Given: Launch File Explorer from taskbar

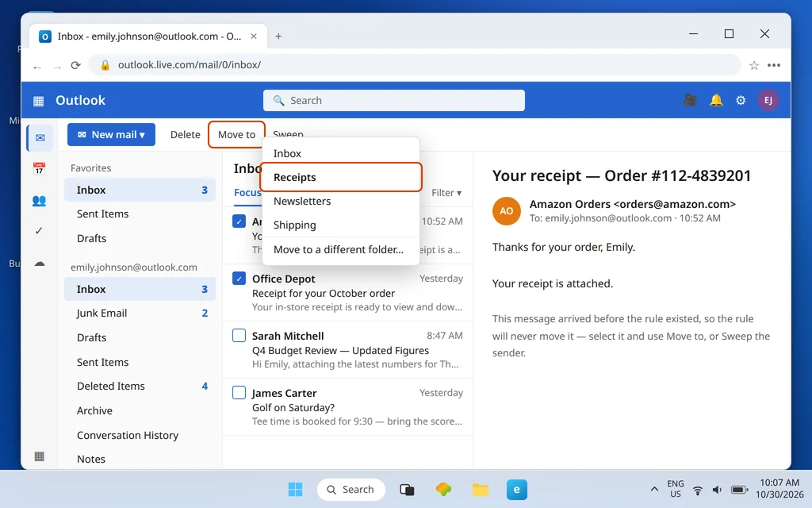Looking at the screenshot, I should 480,489.
